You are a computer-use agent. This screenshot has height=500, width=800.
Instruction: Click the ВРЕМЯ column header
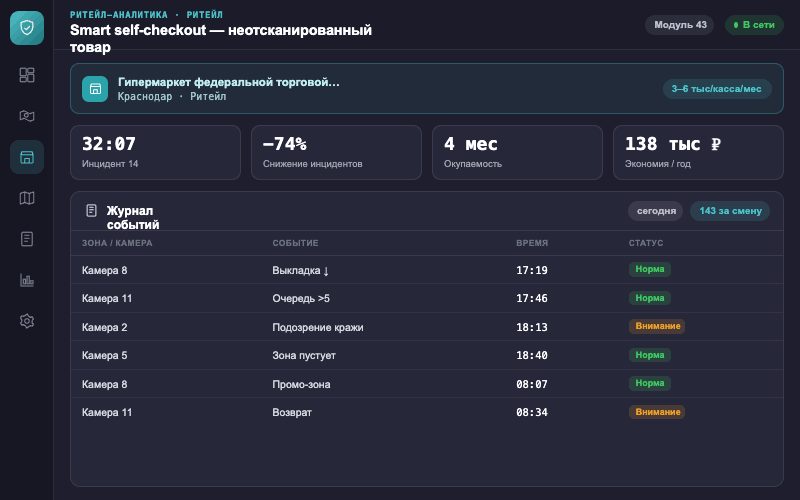point(532,243)
